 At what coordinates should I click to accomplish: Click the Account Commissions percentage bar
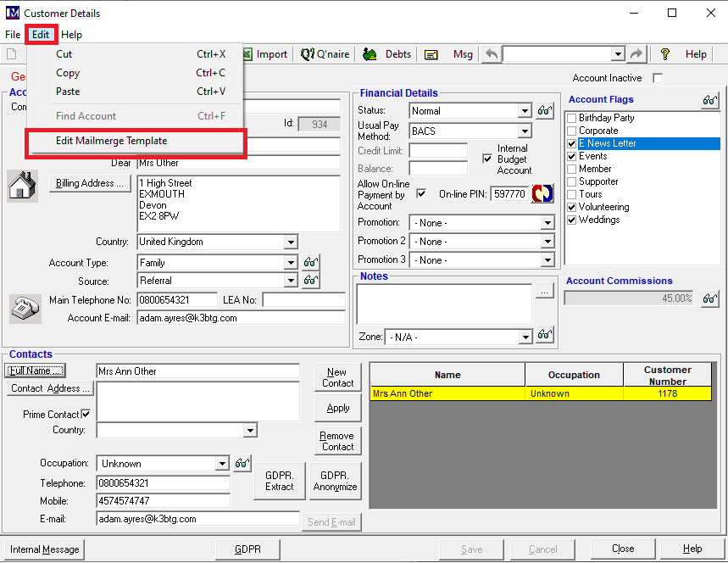tap(630, 298)
